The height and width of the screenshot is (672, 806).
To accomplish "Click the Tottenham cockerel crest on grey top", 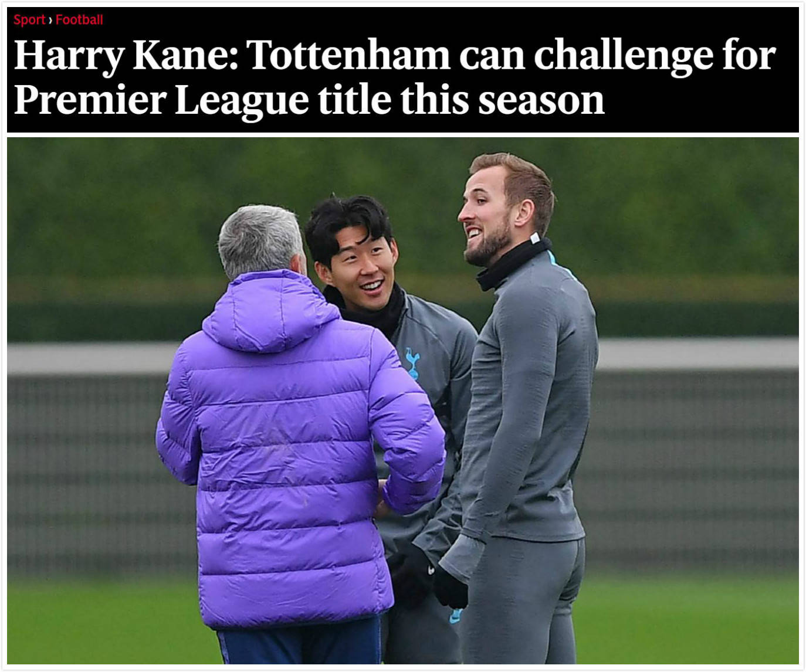I will 412,362.
